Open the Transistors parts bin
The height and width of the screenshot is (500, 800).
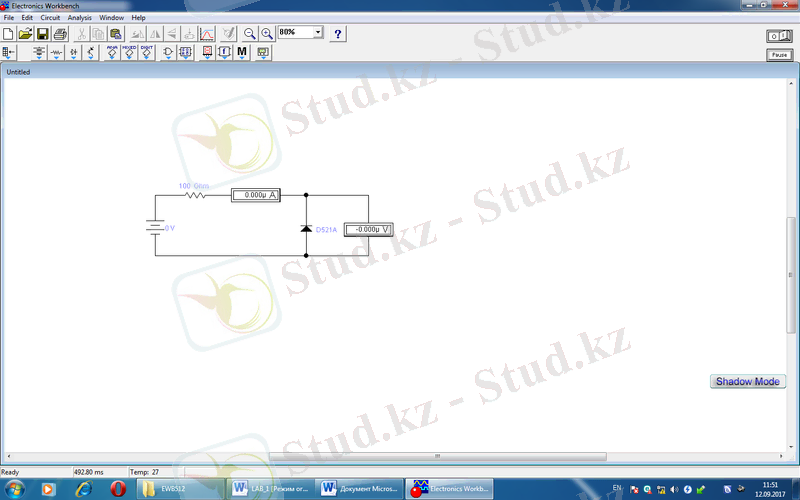point(91,53)
